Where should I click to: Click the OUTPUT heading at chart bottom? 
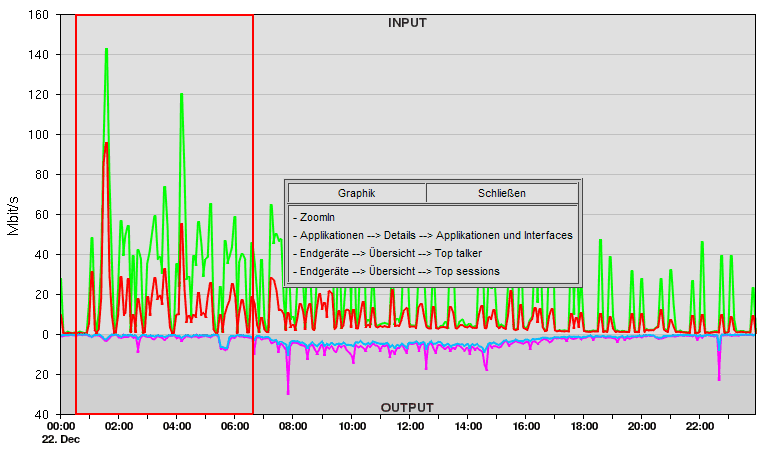(x=407, y=407)
